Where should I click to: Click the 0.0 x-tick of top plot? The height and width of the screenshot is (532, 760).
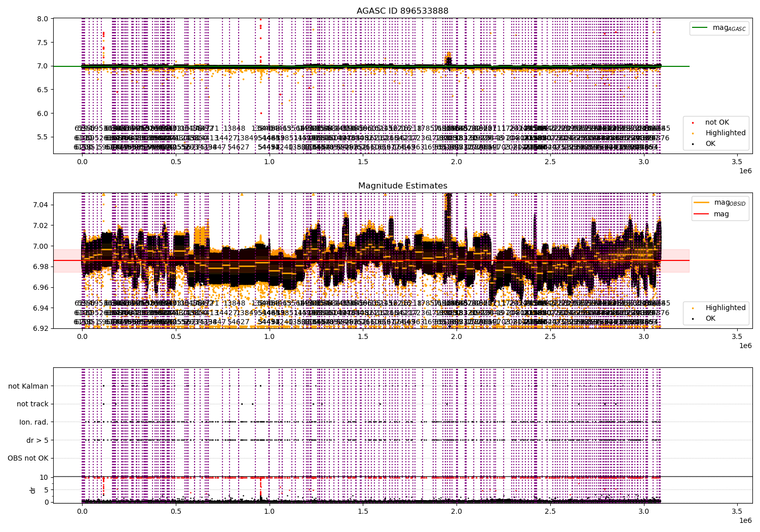(82, 163)
